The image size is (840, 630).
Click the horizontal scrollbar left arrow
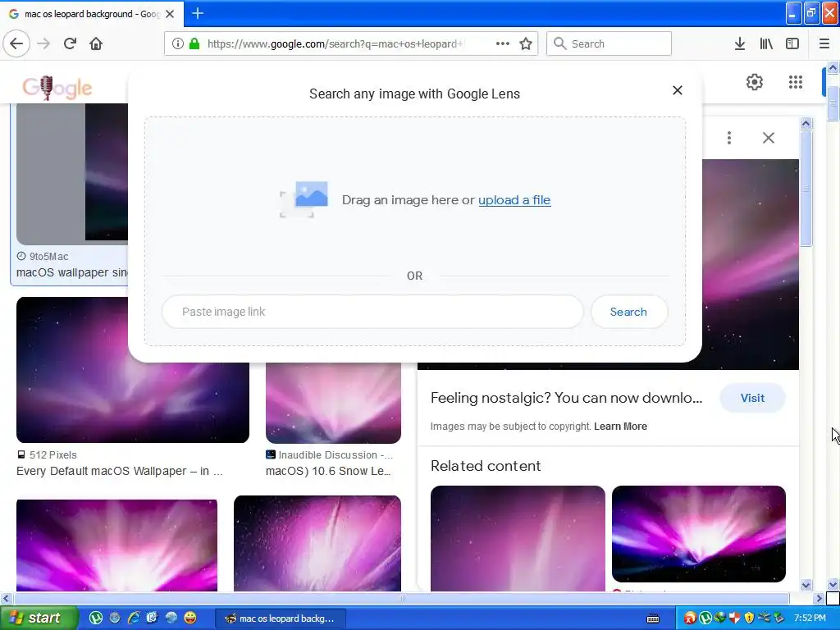(7, 598)
